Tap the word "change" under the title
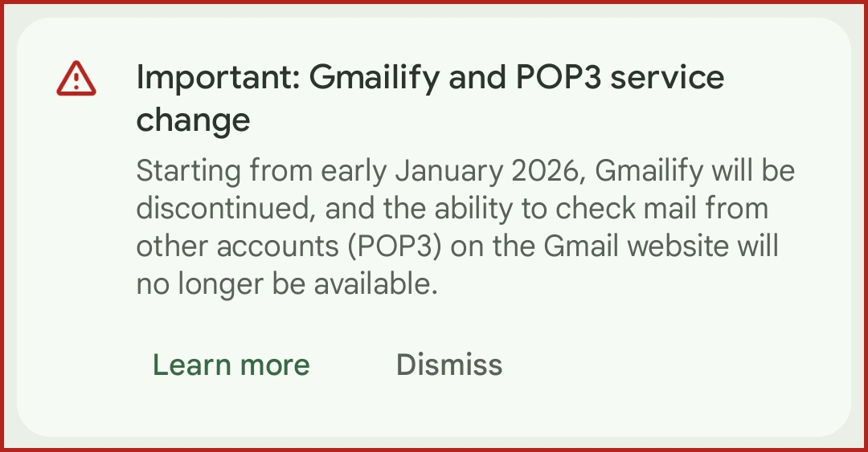 (193, 120)
